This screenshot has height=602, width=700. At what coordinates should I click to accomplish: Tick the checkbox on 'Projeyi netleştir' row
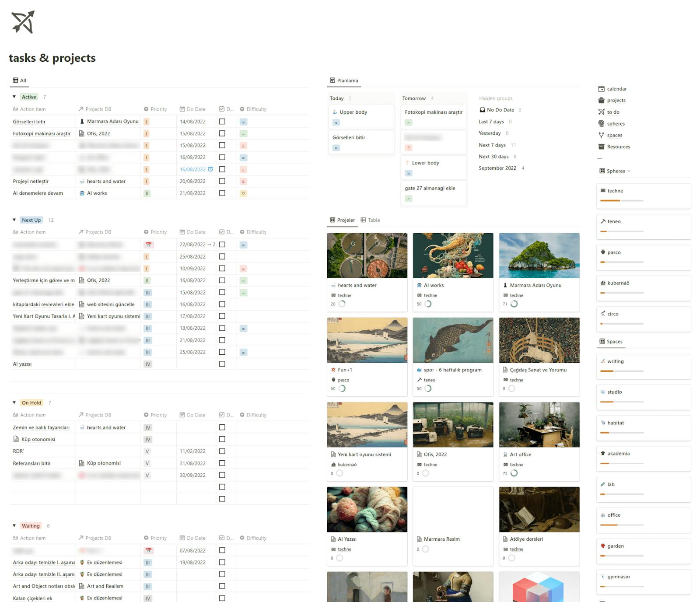222,181
